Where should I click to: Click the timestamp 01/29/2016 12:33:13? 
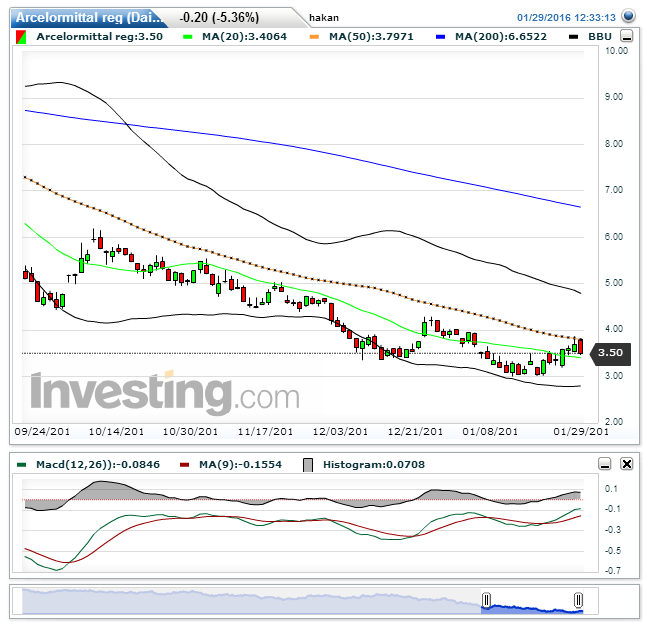(x=566, y=18)
